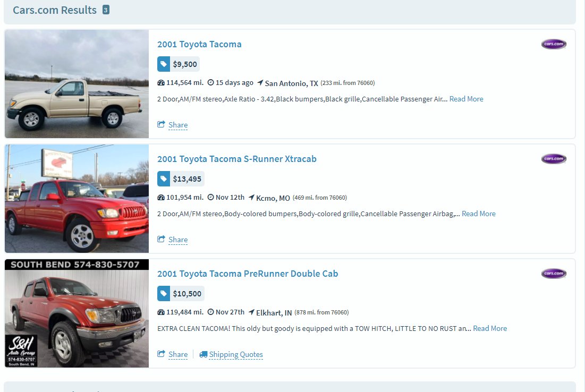Click the $10,500 price badge
This screenshot has width=585, height=392.
click(x=181, y=294)
